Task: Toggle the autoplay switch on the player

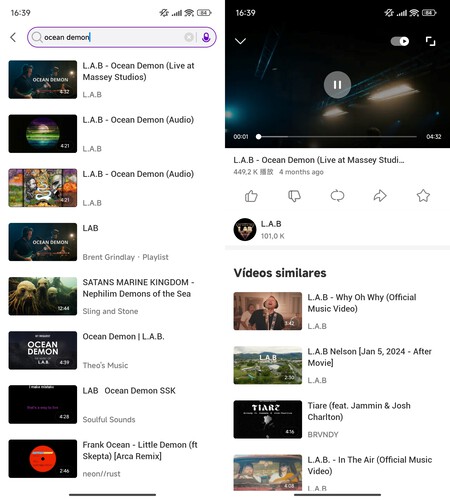Action: click(400, 41)
